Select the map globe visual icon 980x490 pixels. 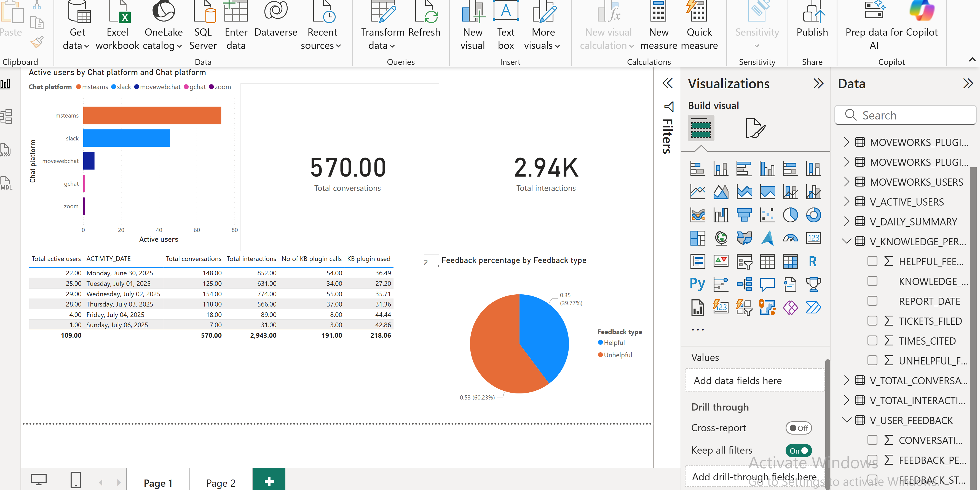721,238
